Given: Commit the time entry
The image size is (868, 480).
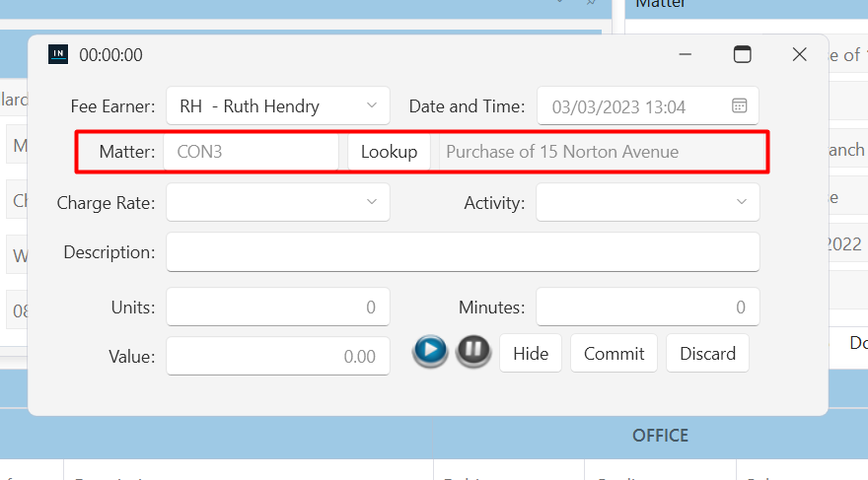Looking at the screenshot, I should click(x=614, y=353).
